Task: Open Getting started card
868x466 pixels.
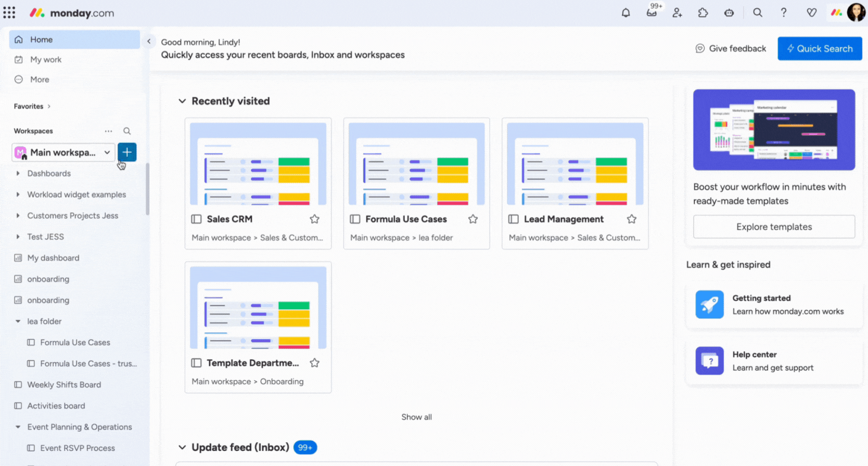Action: point(774,305)
